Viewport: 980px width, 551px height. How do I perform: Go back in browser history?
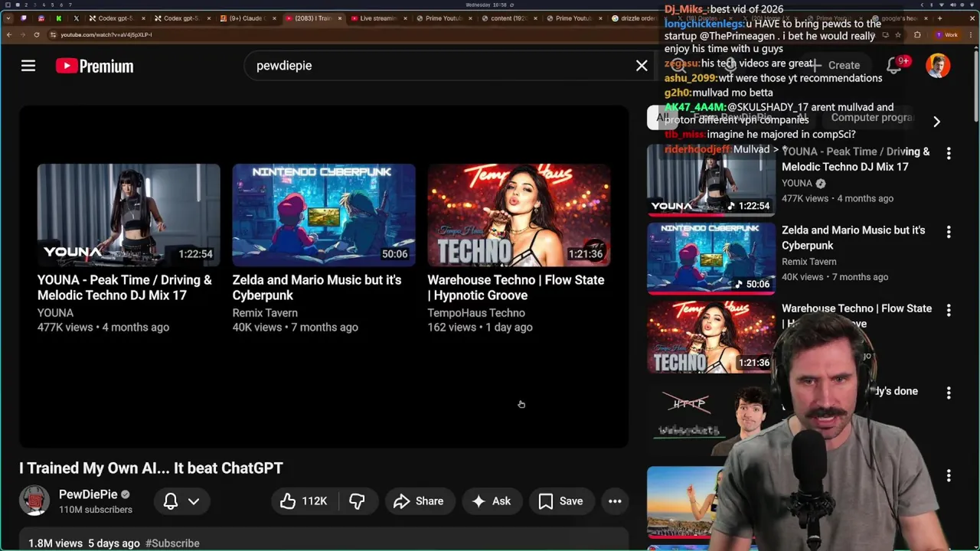[x=8, y=34]
